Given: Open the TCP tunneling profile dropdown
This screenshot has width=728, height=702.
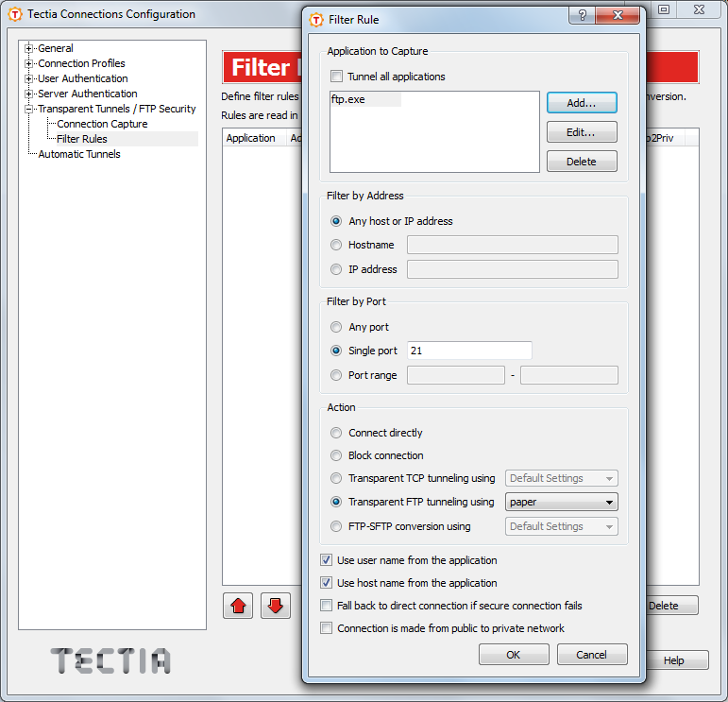Looking at the screenshot, I should (x=561, y=478).
